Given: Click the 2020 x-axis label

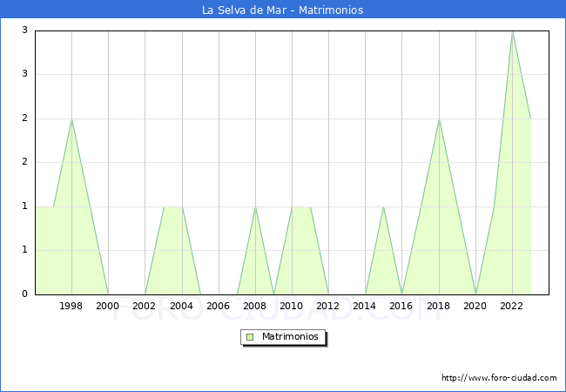Looking at the screenshot, I should pyautogui.click(x=475, y=306).
